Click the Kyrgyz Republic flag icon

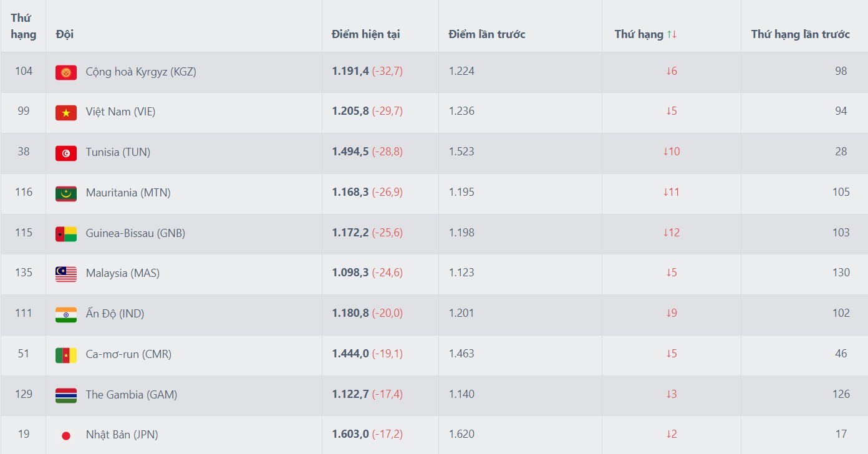66,72
